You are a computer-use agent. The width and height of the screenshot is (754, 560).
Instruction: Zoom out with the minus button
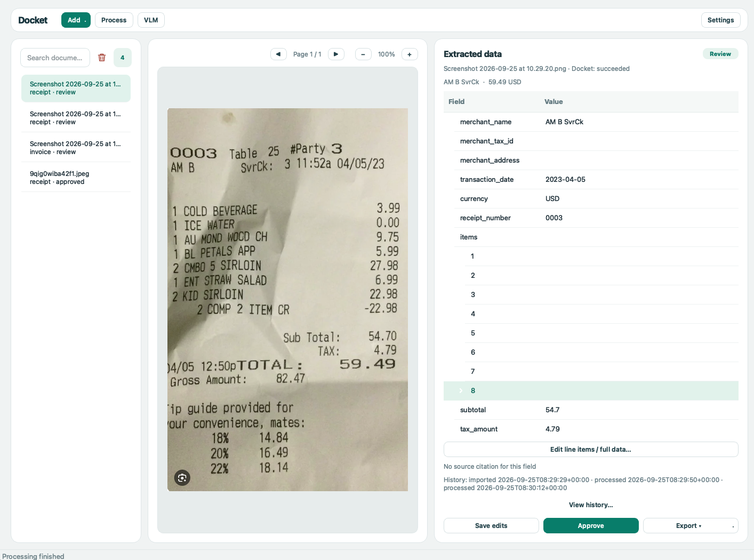(363, 54)
